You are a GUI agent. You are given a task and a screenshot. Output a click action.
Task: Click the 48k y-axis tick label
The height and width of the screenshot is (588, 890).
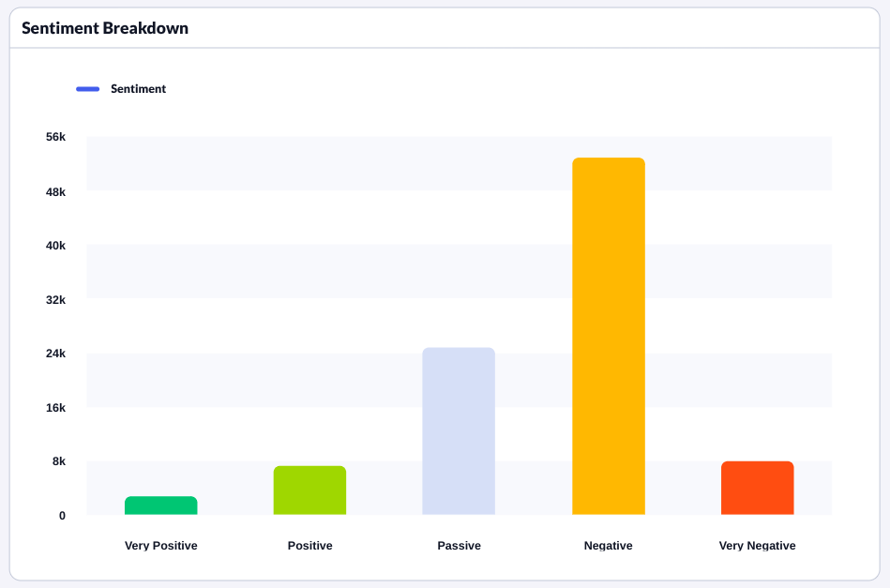click(55, 191)
